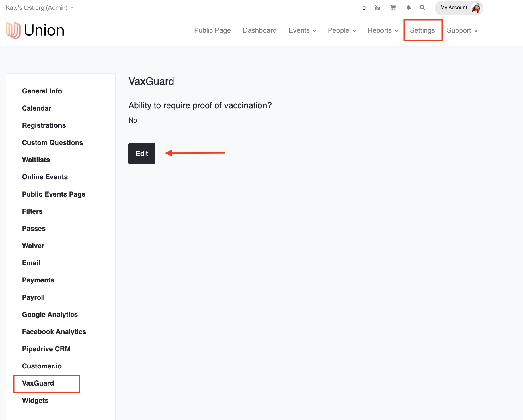Open the Dashboard
This screenshot has width=523, height=420.
[259, 30]
